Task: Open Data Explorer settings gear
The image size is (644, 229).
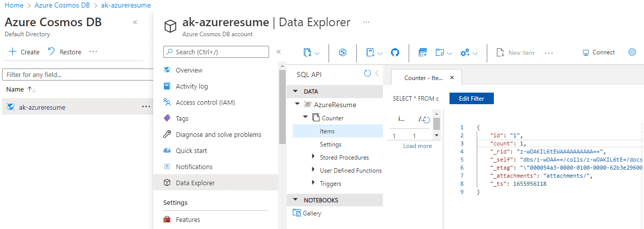Action: coord(632,52)
